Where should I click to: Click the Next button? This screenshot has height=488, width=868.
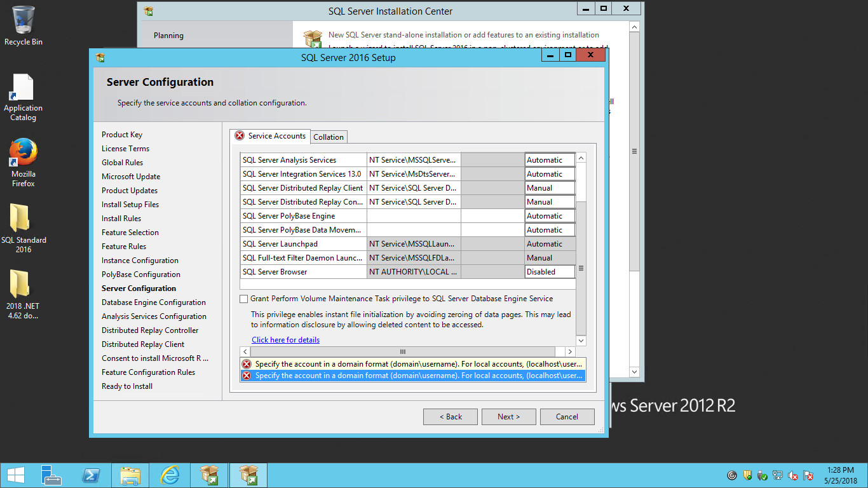508,417
